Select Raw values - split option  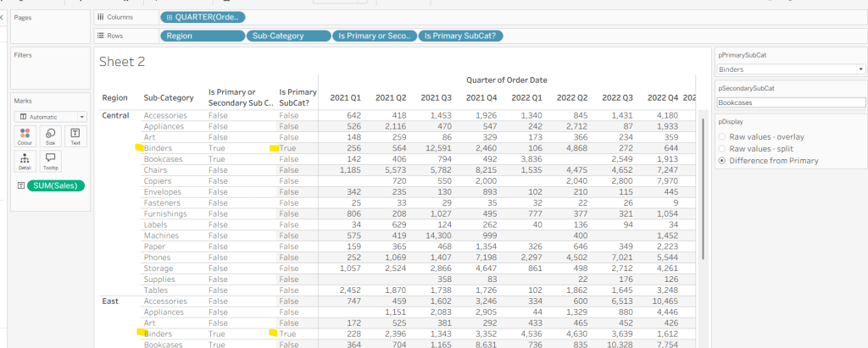tap(722, 148)
